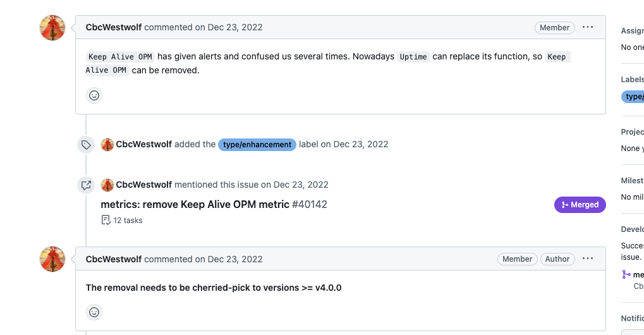Click the purple Merged status badge
644x335 pixels.
580,205
